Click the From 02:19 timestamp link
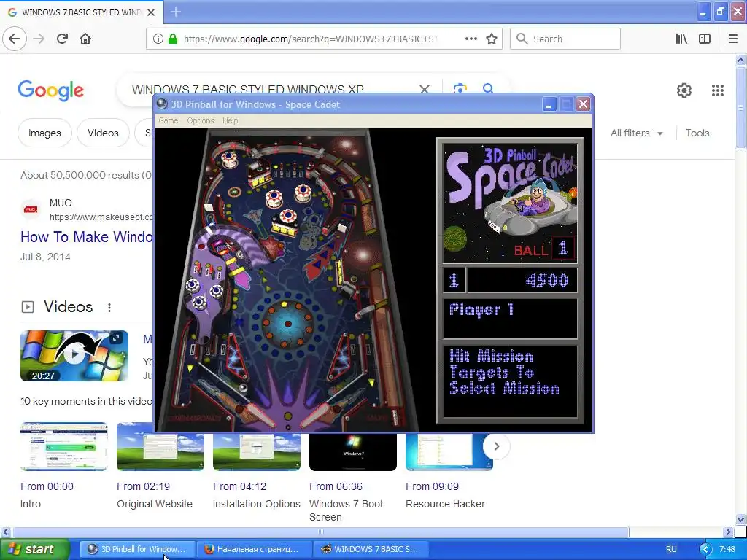This screenshot has height=560, width=747. click(144, 486)
